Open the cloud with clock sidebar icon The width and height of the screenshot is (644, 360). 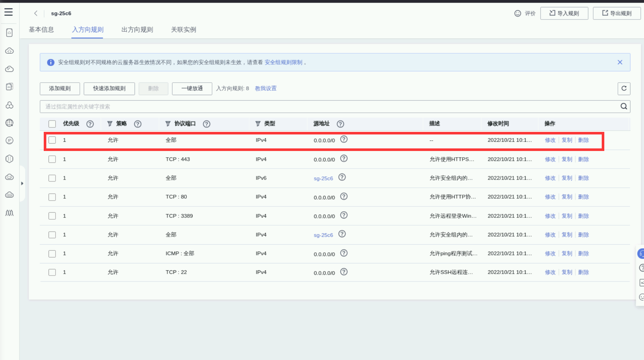[x=10, y=69]
